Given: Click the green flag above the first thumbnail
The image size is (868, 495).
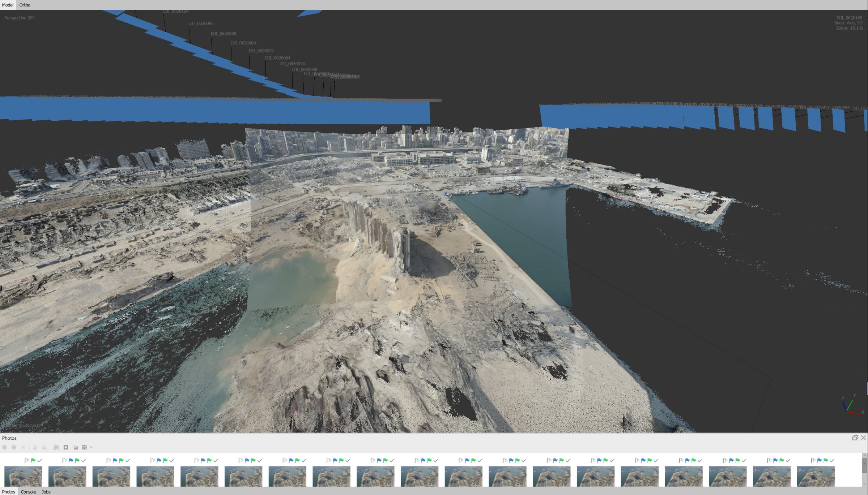Looking at the screenshot, I should tap(33, 460).
